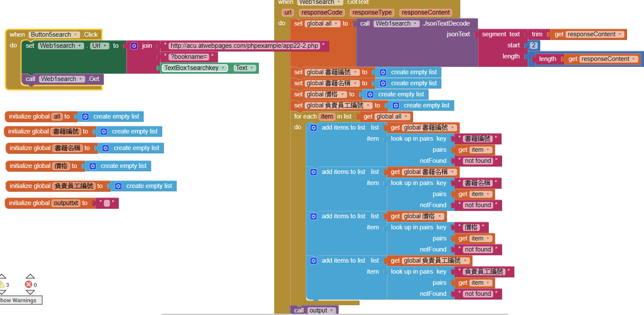Click the responseType event parameter
Screen dimensions: 644x315
point(372,12)
